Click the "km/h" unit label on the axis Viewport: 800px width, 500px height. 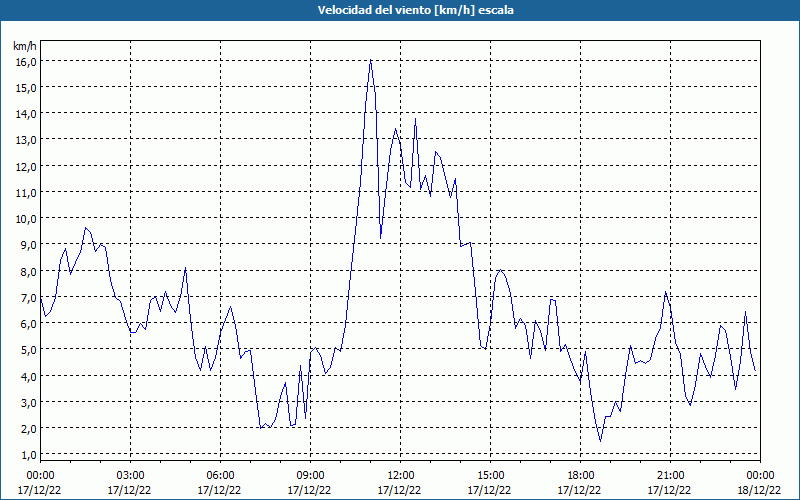[x=24, y=46]
